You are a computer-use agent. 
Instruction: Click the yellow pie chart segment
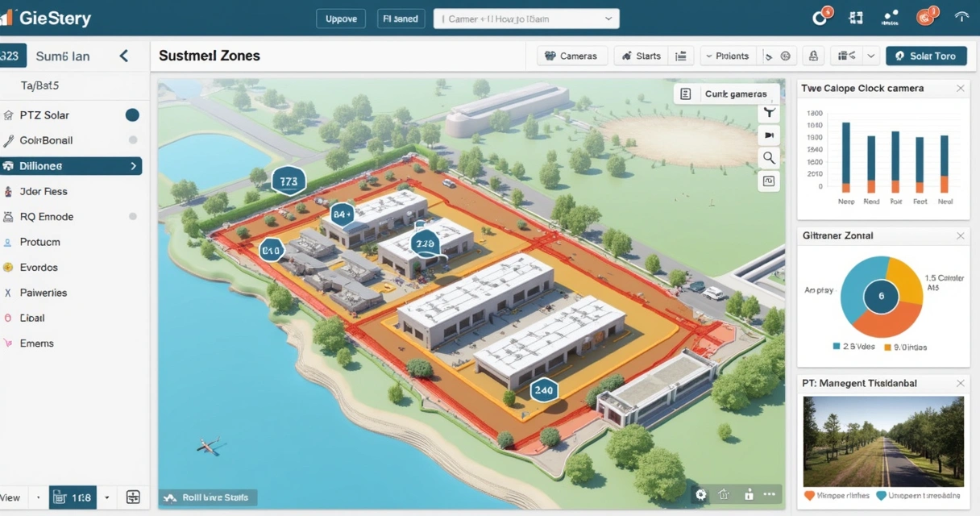coord(907,281)
